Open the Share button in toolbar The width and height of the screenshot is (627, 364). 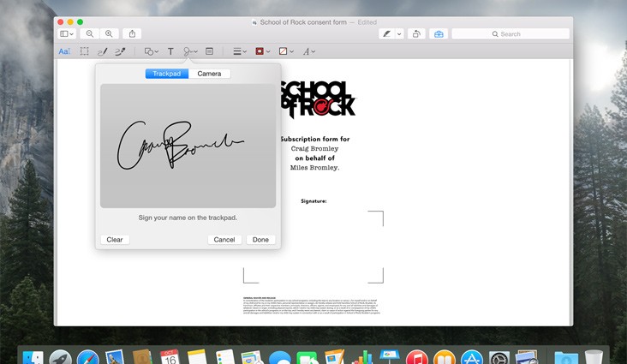pos(132,33)
